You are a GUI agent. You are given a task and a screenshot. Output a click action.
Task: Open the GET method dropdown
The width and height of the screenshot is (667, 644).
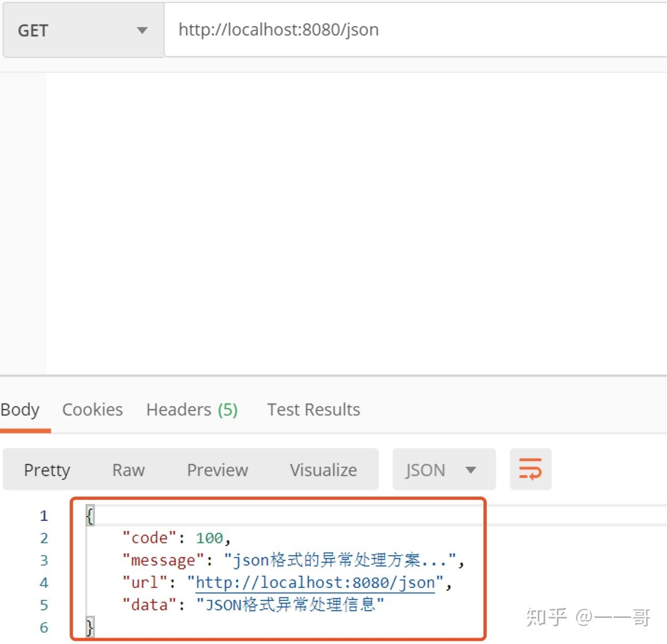point(84,30)
